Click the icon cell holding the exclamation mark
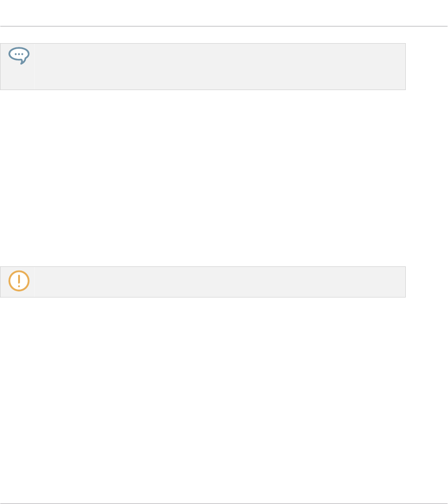Image resolution: width=448 pixels, height=504 pixels. (17, 282)
